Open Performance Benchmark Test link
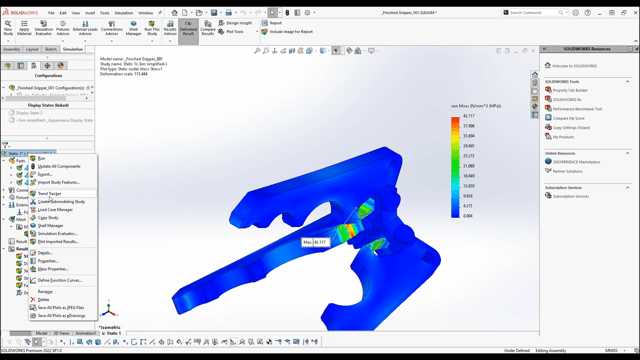The height and width of the screenshot is (360, 640). click(577, 109)
